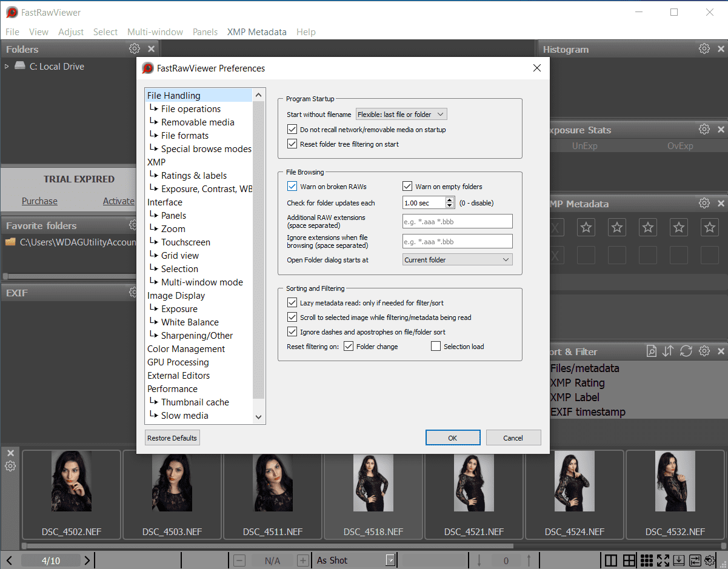
Task: Click the Activate link
Action: [119, 201]
